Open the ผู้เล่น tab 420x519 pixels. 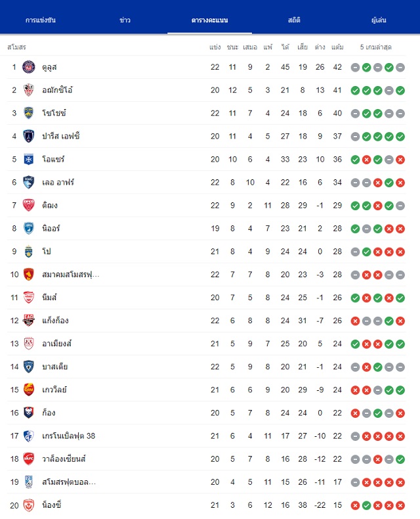379,20
